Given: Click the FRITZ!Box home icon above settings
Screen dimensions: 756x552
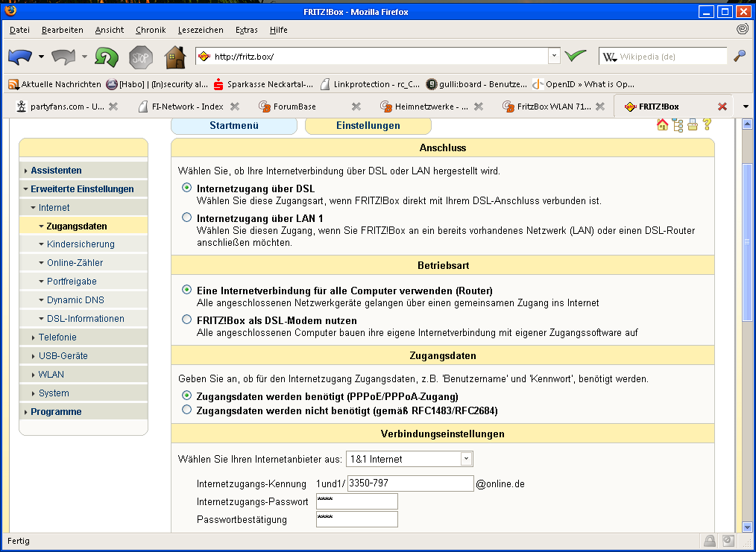Looking at the screenshot, I should 663,125.
